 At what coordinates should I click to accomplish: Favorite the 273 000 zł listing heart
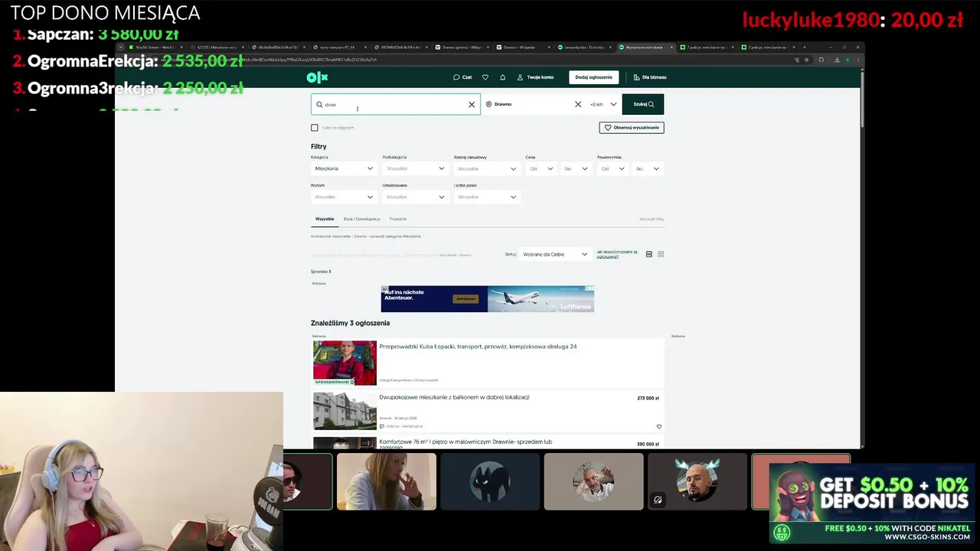pyautogui.click(x=659, y=427)
